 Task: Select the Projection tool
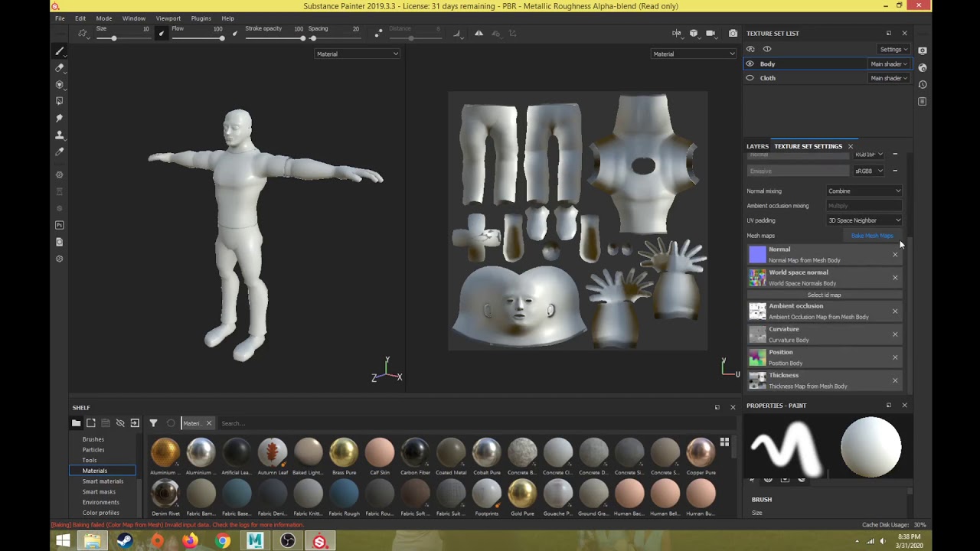pyautogui.click(x=59, y=85)
